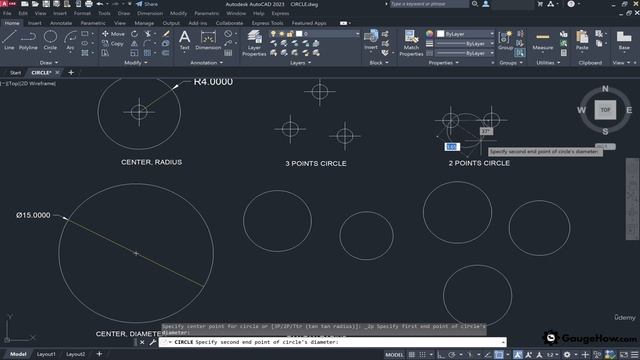Click the command line input field

tap(333, 342)
